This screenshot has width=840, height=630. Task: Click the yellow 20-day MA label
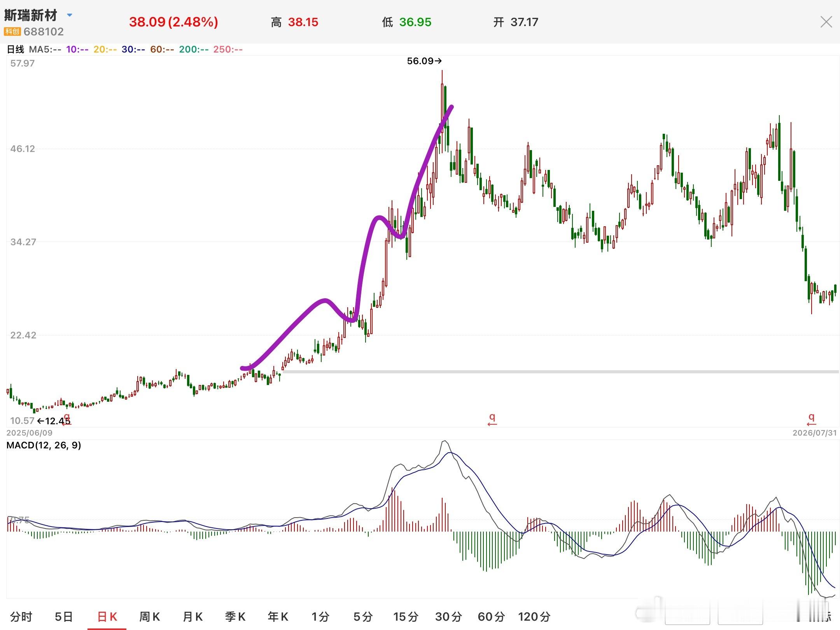[105, 49]
